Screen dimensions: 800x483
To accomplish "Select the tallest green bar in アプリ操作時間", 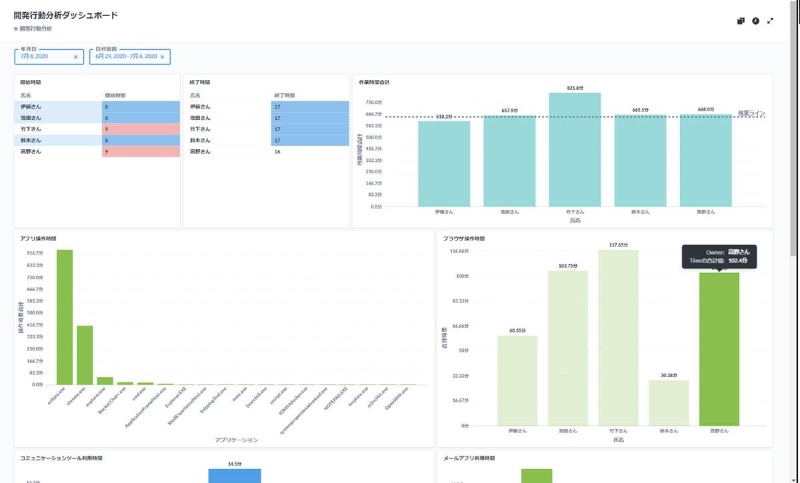I will [64, 316].
